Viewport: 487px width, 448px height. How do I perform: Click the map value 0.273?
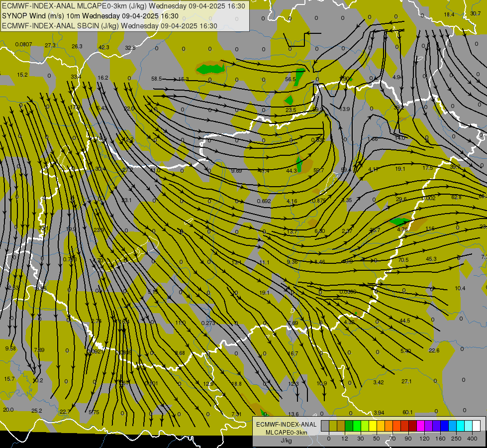click(x=208, y=323)
